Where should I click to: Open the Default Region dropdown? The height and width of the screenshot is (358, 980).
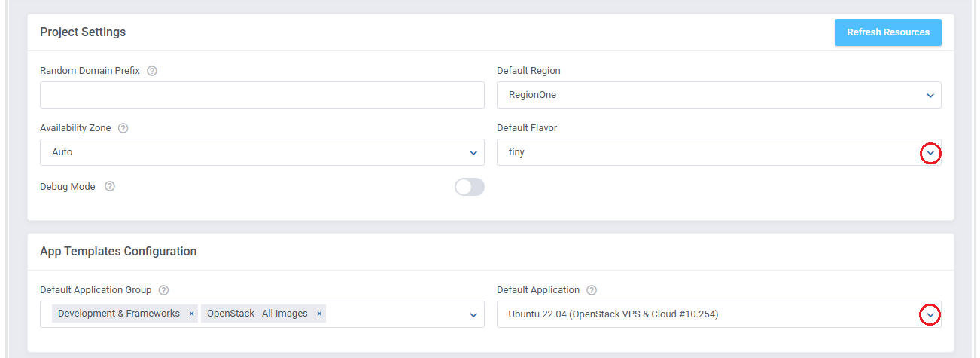(x=930, y=95)
